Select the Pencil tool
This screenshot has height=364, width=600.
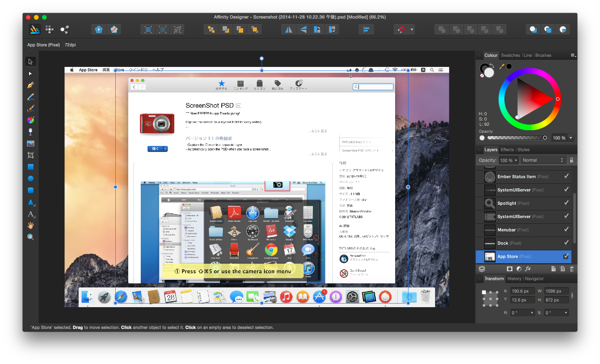tap(30, 97)
